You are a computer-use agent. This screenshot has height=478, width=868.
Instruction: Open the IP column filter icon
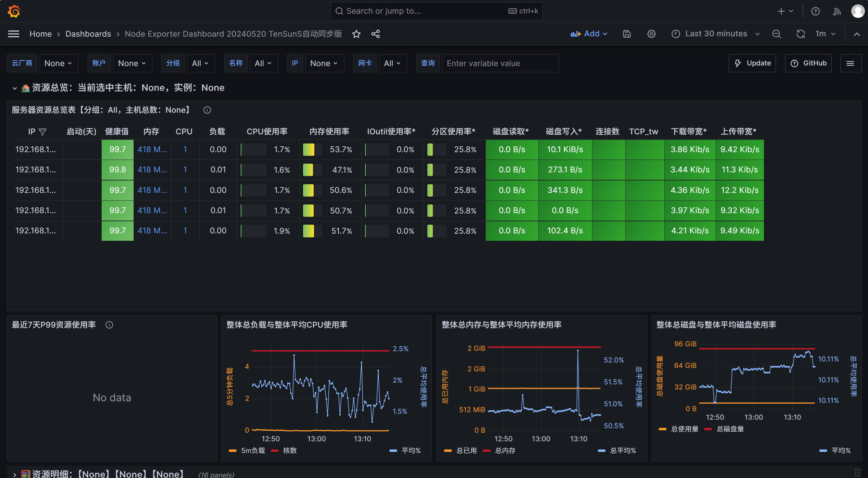pyautogui.click(x=42, y=132)
